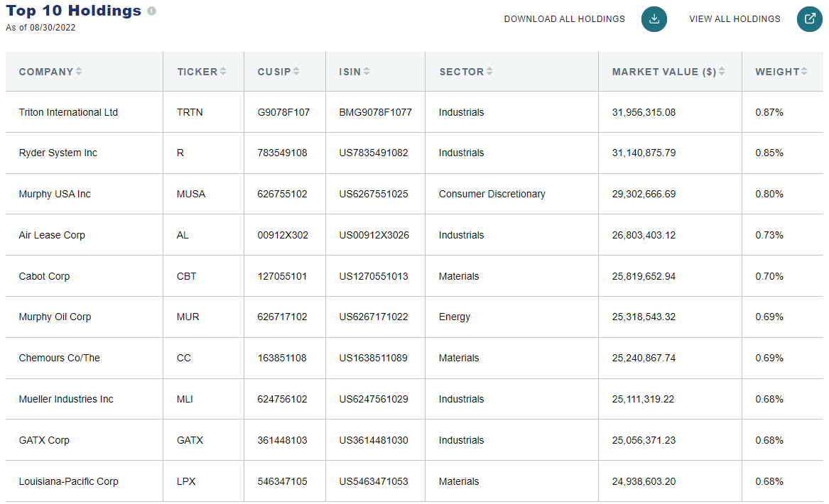Screen dimensions: 829x504
Task: Click ticker MUSA
Action: pos(191,195)
